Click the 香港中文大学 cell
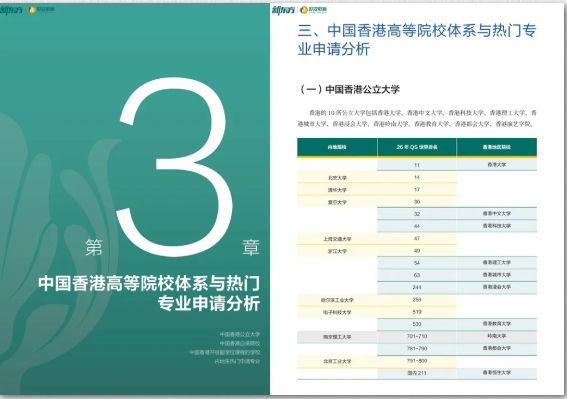567x399 pixels. point(496,213)
